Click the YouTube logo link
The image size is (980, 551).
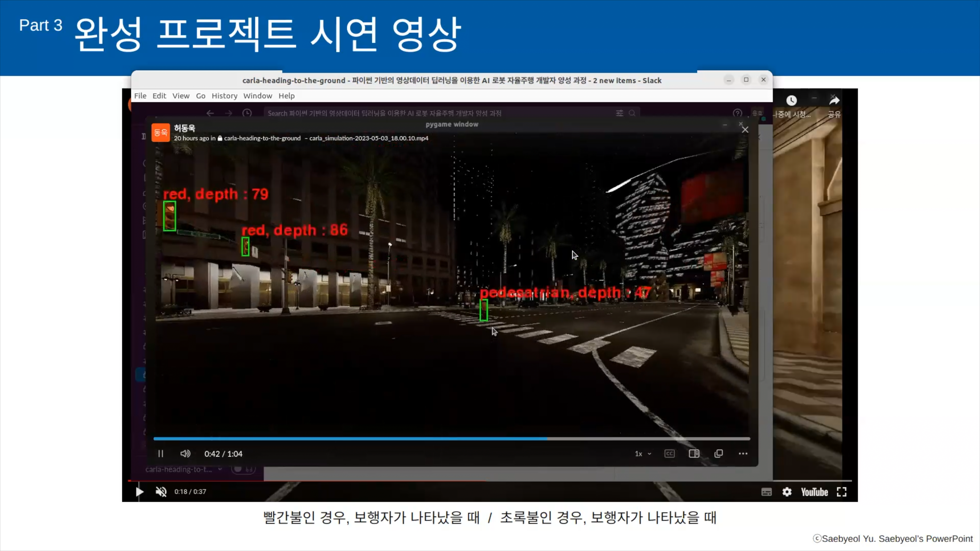pyautogui.click(x=814, y=492)
